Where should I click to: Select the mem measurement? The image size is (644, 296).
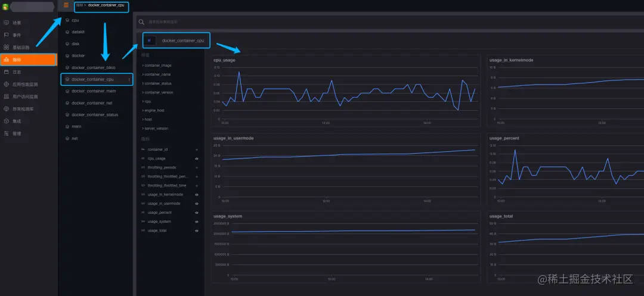[x=76, y=127]
